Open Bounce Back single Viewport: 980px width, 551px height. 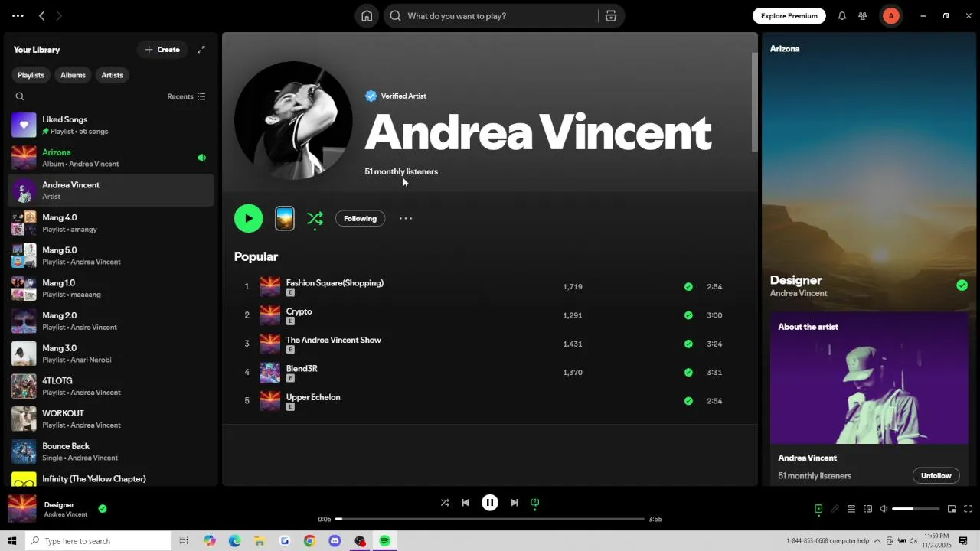111,452
